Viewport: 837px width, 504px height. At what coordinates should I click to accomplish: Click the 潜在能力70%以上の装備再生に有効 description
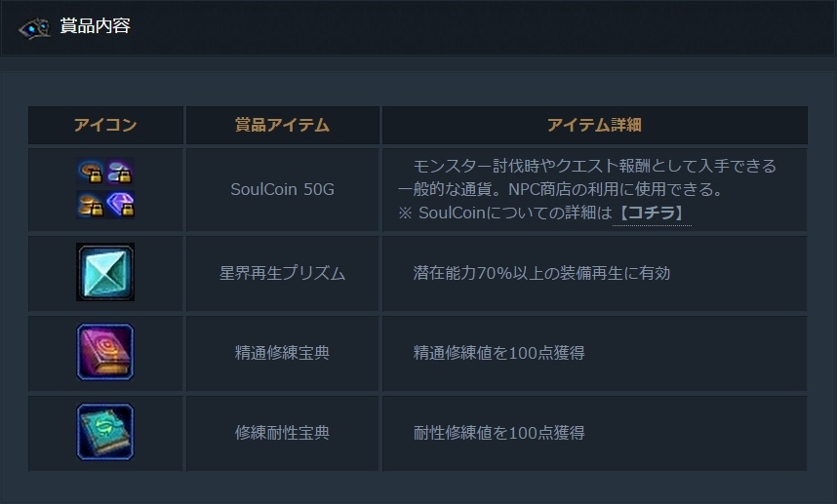[x=540, y=273]
